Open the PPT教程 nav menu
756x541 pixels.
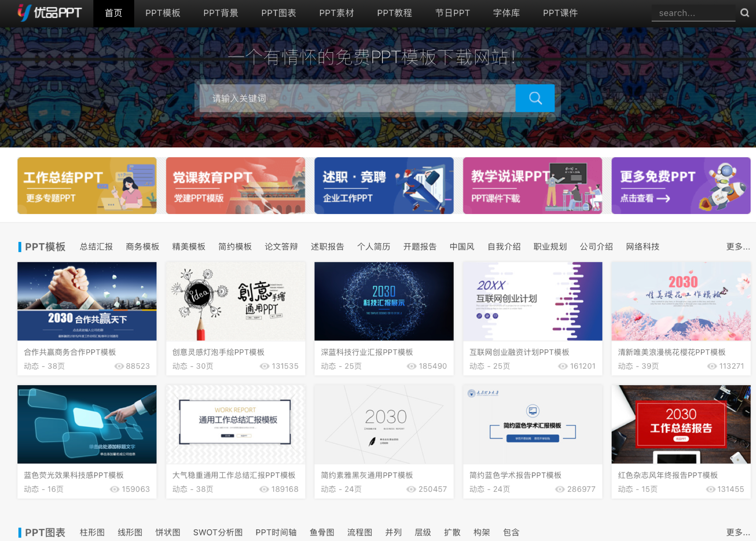395,13
